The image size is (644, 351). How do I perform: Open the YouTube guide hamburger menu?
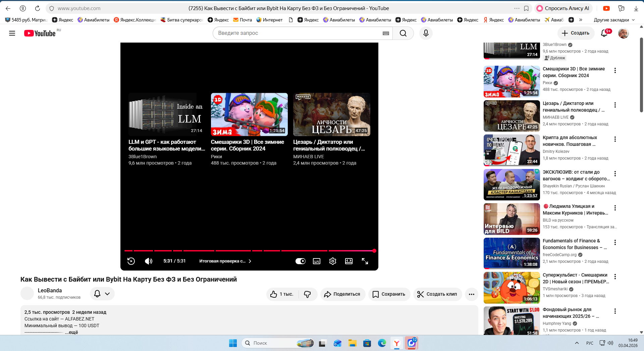(x=12, y=33)
